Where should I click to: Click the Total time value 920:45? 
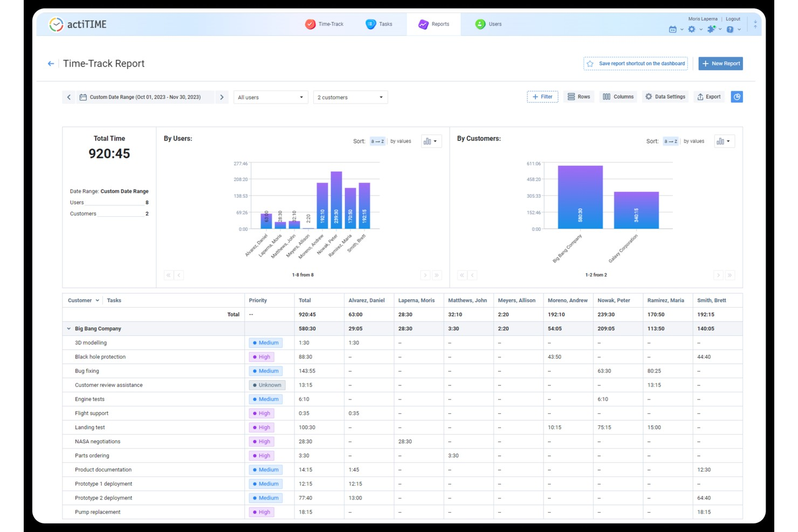(109, 154)
